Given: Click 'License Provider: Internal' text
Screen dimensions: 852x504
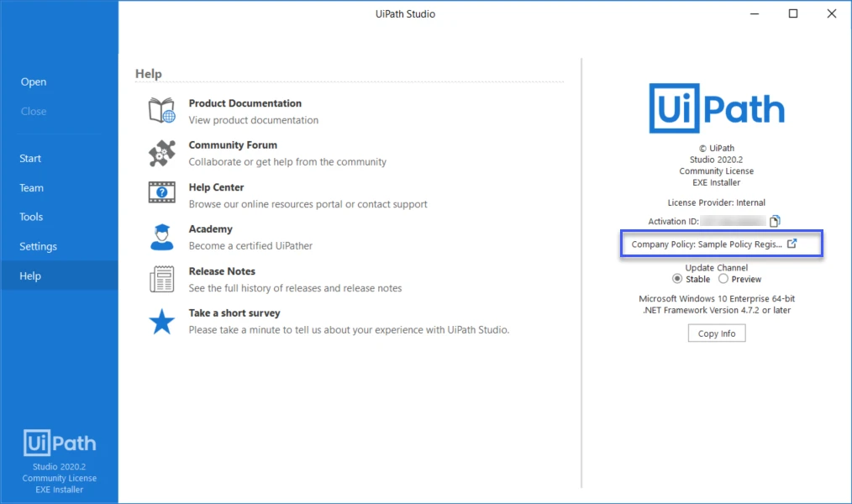Looking at the screenshot, I should pyautogui.click(x=716, y=202).
